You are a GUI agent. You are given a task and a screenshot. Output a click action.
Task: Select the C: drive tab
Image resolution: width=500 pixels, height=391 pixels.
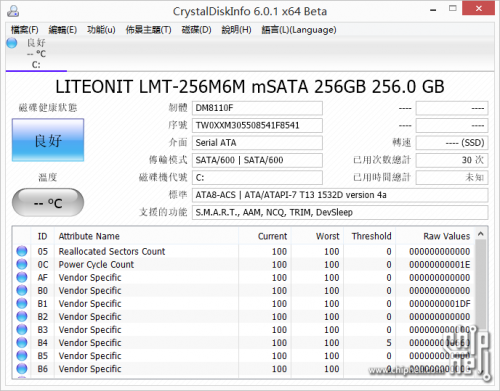36,54
